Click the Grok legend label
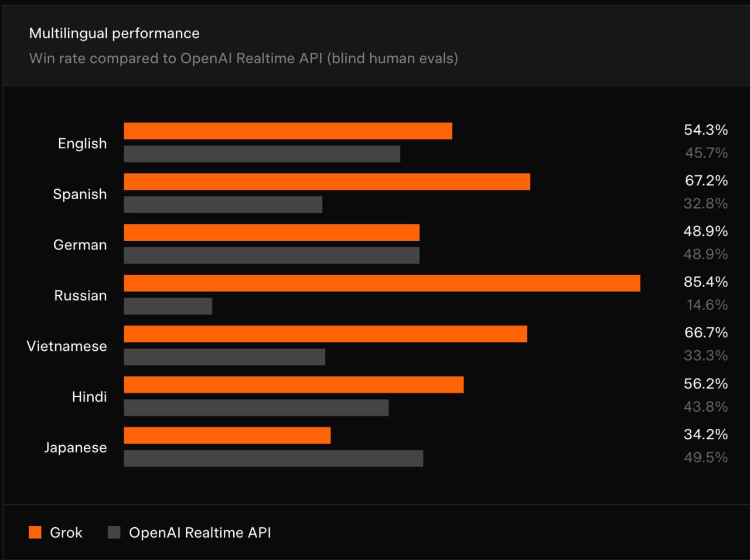750x560 pixels. [66, 532]
